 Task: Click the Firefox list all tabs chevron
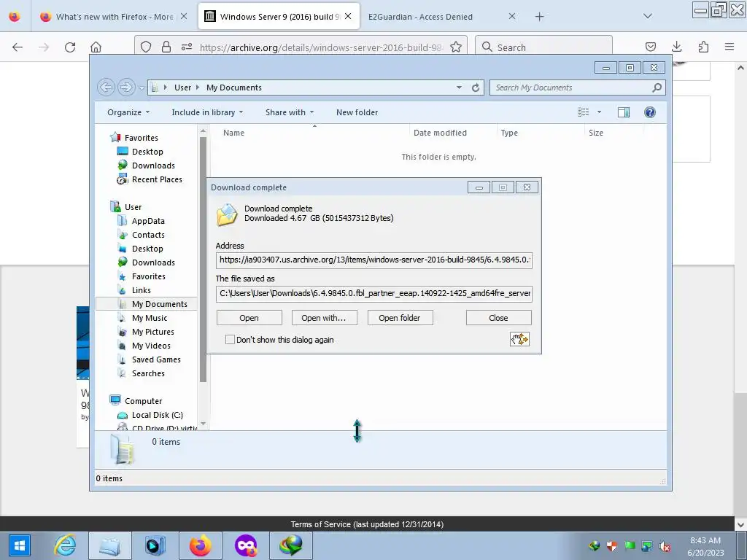648,16
